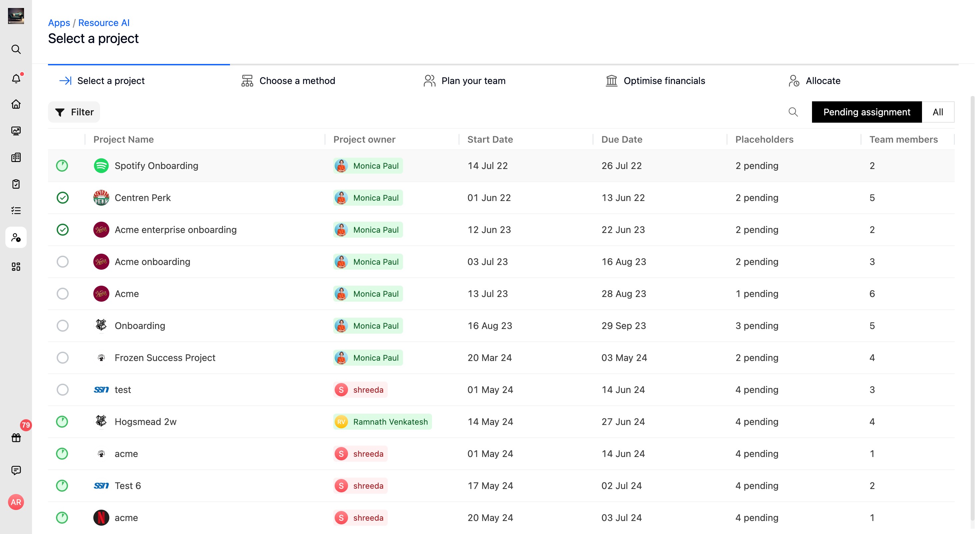
Task: Click the SSN logo next to test
Action: click(101, 389)
